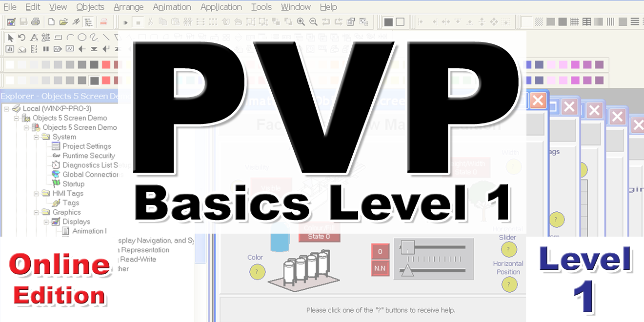This screenshot has width=644, height=322.
Task: Select the bar graph object tool
Action: click(10, 49)
